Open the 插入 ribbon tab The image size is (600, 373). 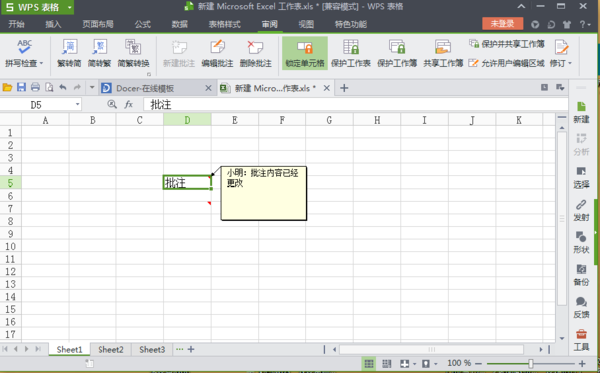(53, 24)
